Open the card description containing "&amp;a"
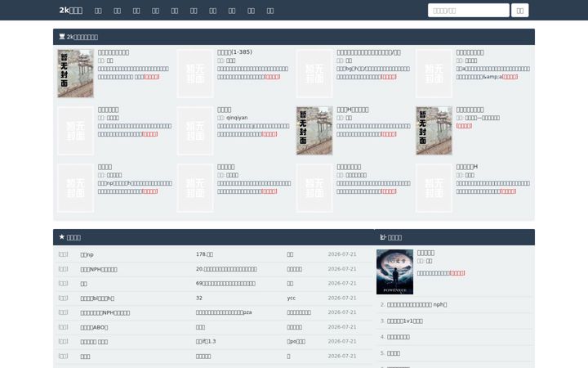 492,73
